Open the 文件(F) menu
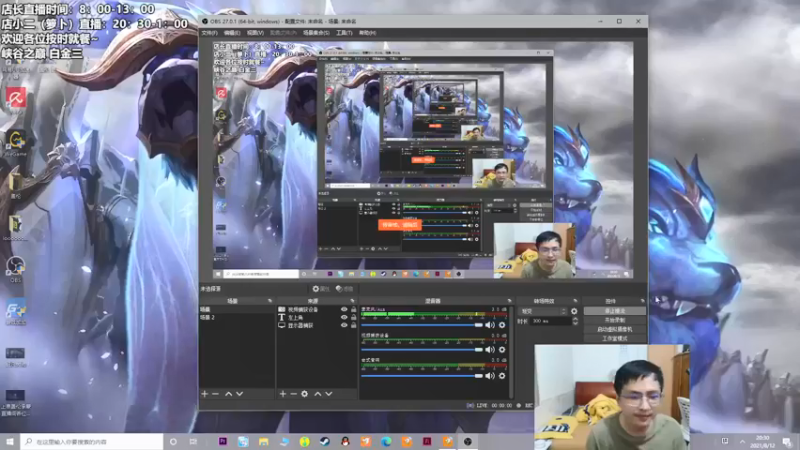Viewport: 800px width, 450px height. coord(209,33)
